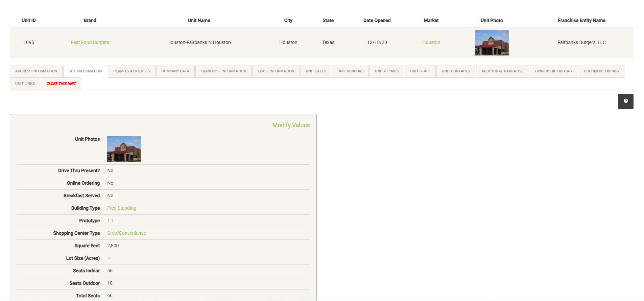Click the 1.1 prototype link
Image resolution: width=644 pixels, height=301 pixels.
[x=110, y=221]
